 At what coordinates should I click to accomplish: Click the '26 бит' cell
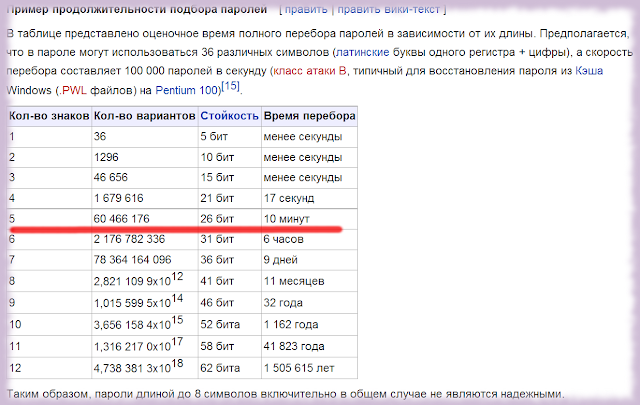229,219
